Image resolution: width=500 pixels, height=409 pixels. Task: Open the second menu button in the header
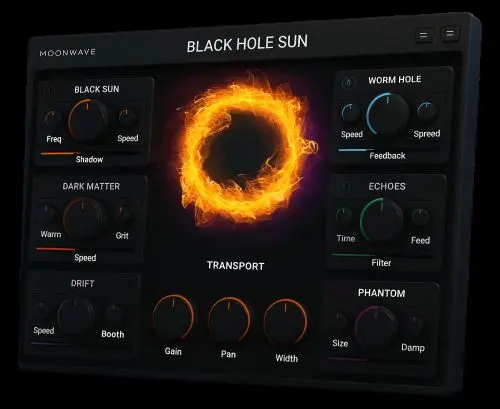click(x=450, y=33)
